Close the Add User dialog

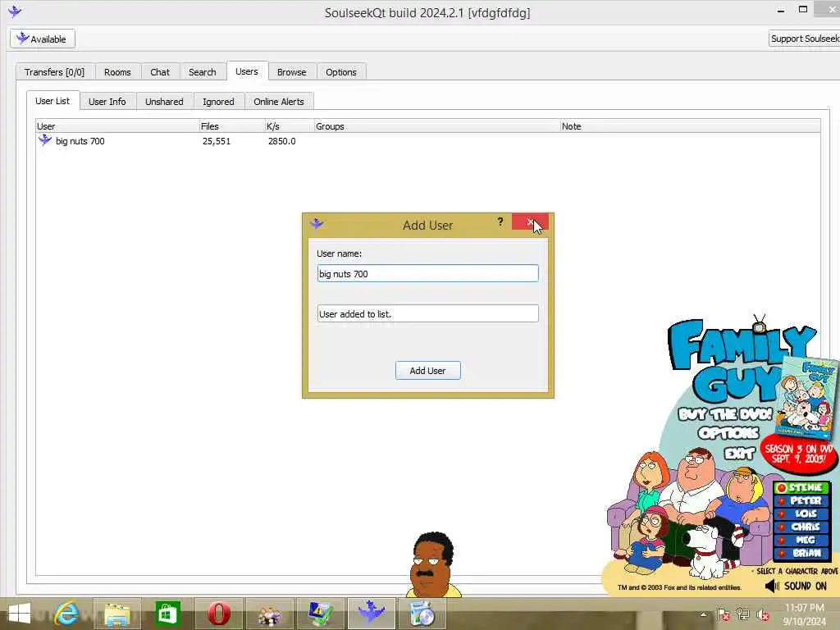pos(530,221)
